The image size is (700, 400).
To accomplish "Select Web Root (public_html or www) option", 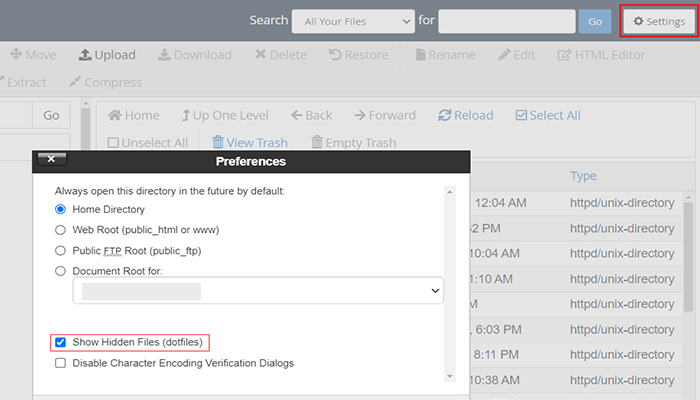I will coord(60,230).
